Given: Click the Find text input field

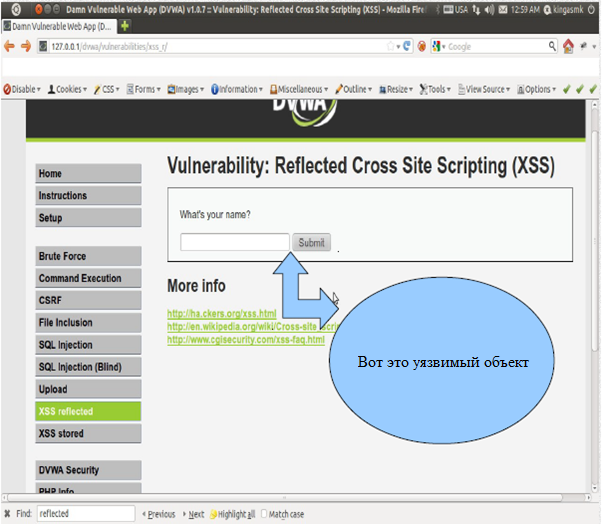Looking at the screenshot, I should pyautogui.click(x=85, y=514).
